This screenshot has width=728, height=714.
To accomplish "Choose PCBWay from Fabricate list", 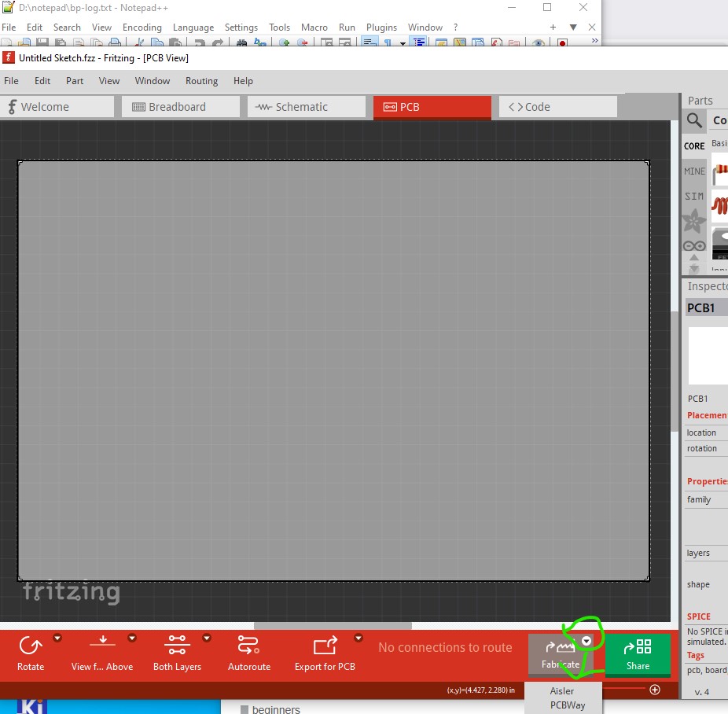I will [568, 705].
